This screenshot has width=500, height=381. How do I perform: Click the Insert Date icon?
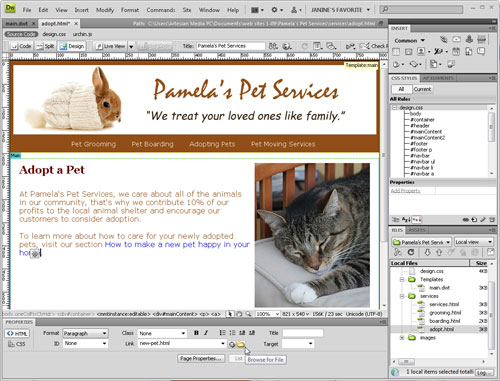tap(456, 52)
